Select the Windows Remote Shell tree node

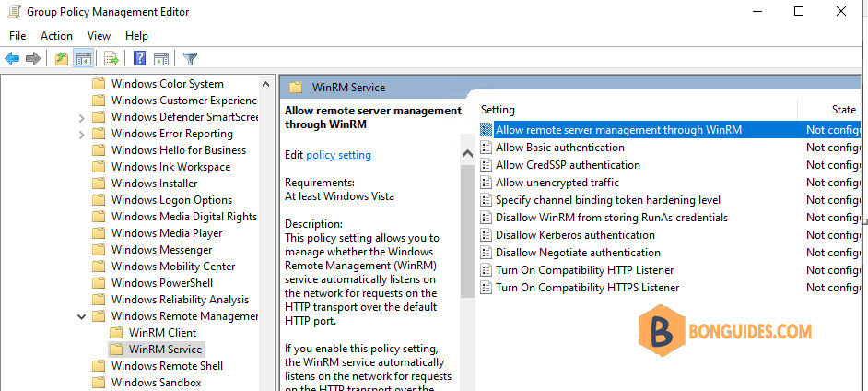pos(167,366)
